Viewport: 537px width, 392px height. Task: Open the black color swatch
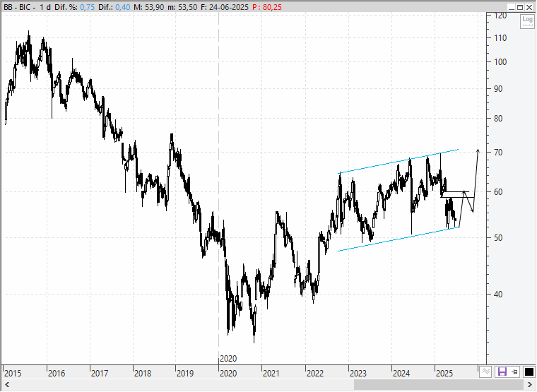[529, 372]
